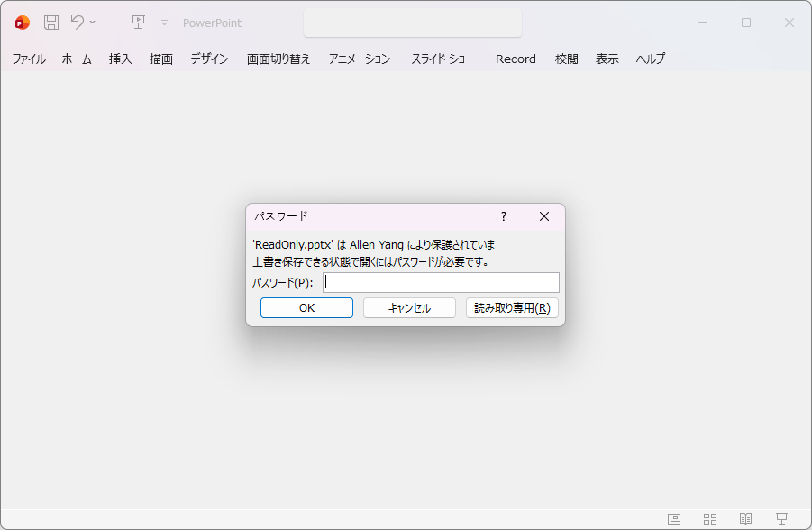Open the Undo history dropdown arrow
The image size is (812, 530).
point(92,23)
